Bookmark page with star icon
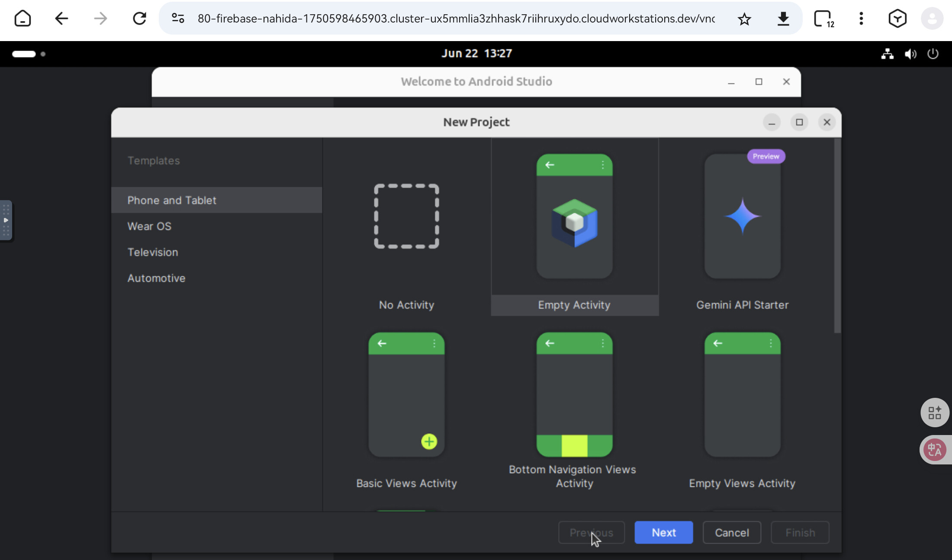952x560 pixels. (744, 19)
